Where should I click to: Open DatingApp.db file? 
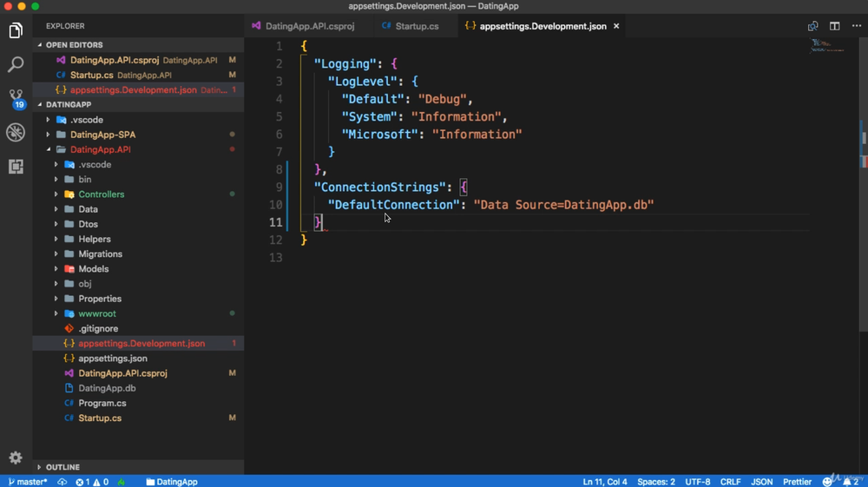coord(138,389)
